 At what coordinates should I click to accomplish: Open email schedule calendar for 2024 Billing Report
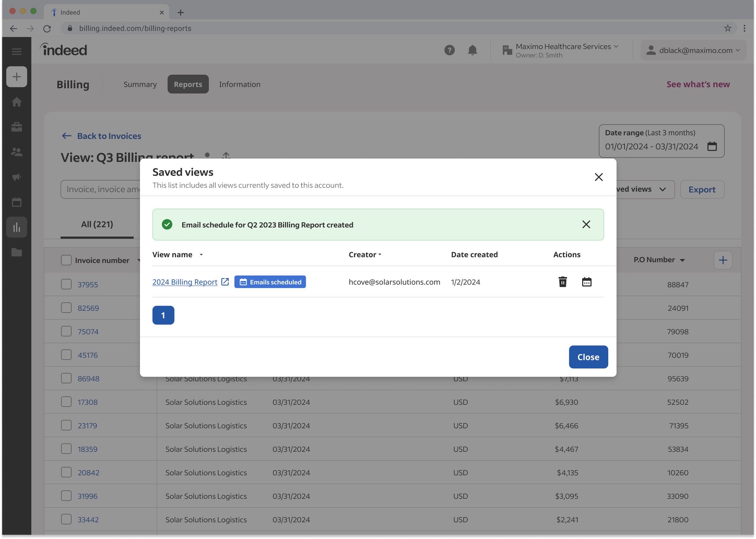(x=587, y=282)
